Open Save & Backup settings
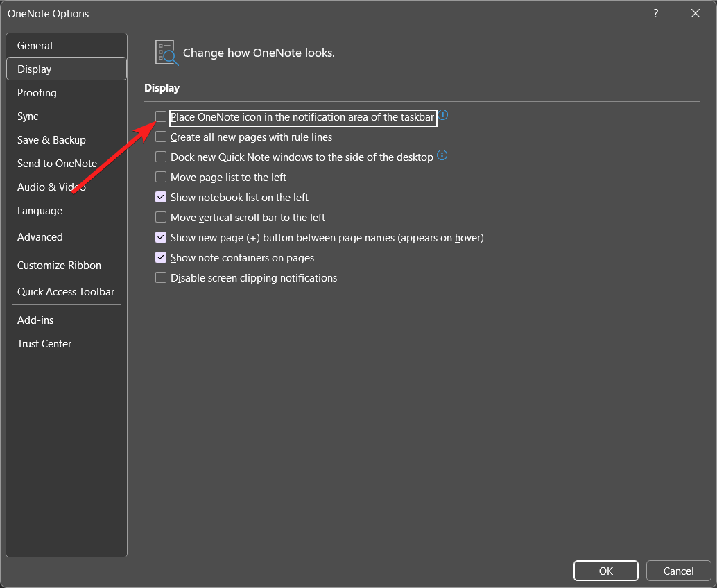The width and height of the screenshot is (717, 588). 67,140
